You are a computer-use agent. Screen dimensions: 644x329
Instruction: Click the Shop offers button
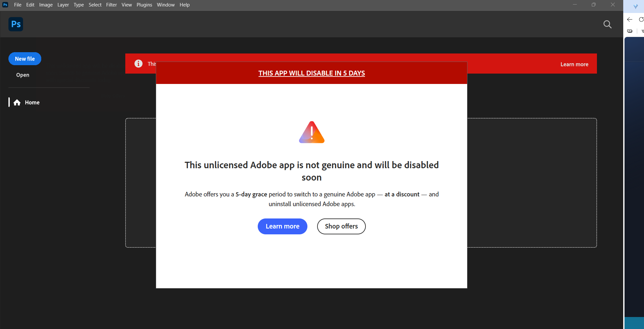tap(341, 226)
